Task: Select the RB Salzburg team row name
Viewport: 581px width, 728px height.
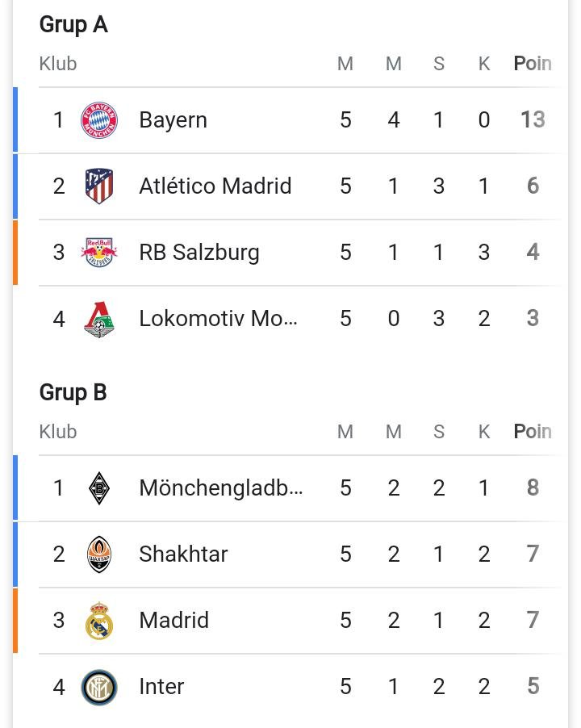Action: (199, 253)
